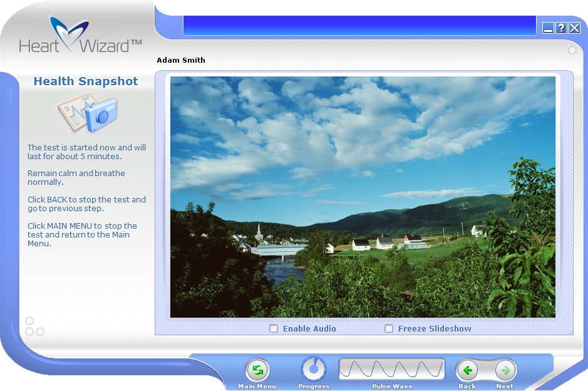Click the Next right arrow button
This screenshot has width=588, height=391.
click(x=505, y=370)
